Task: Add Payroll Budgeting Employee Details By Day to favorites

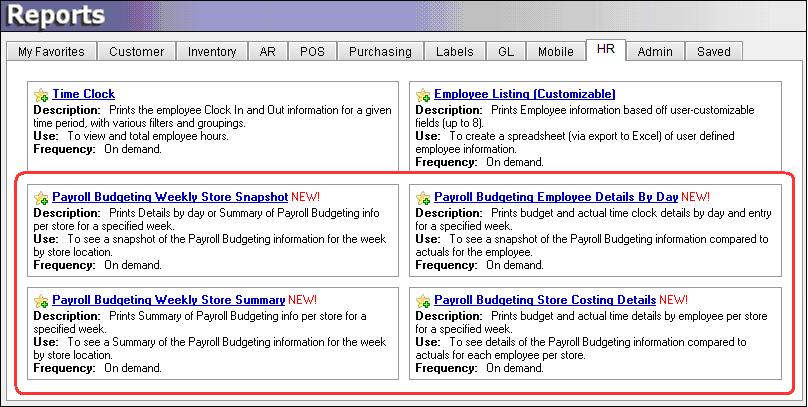Action: click(x=423, y=198)
